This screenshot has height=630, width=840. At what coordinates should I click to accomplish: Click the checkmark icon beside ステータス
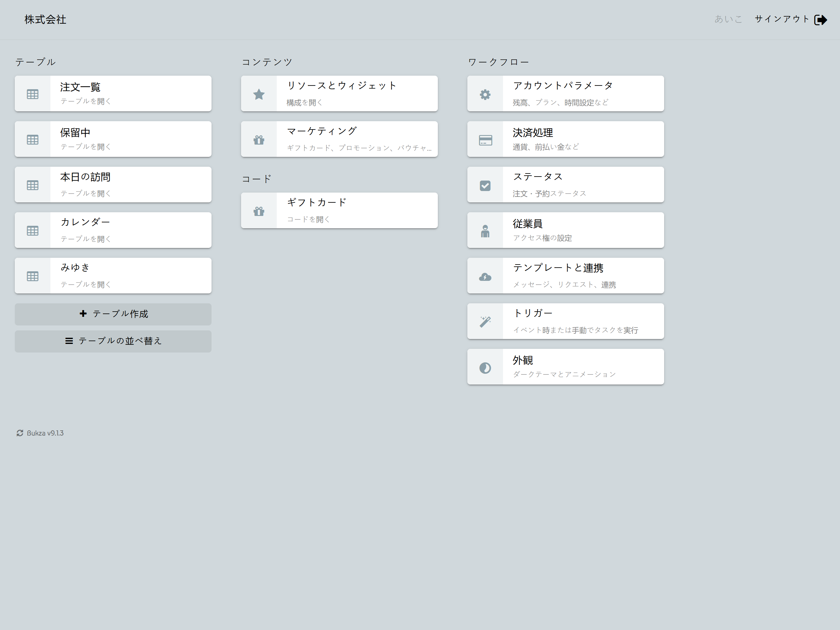click(x=485, y=185)
